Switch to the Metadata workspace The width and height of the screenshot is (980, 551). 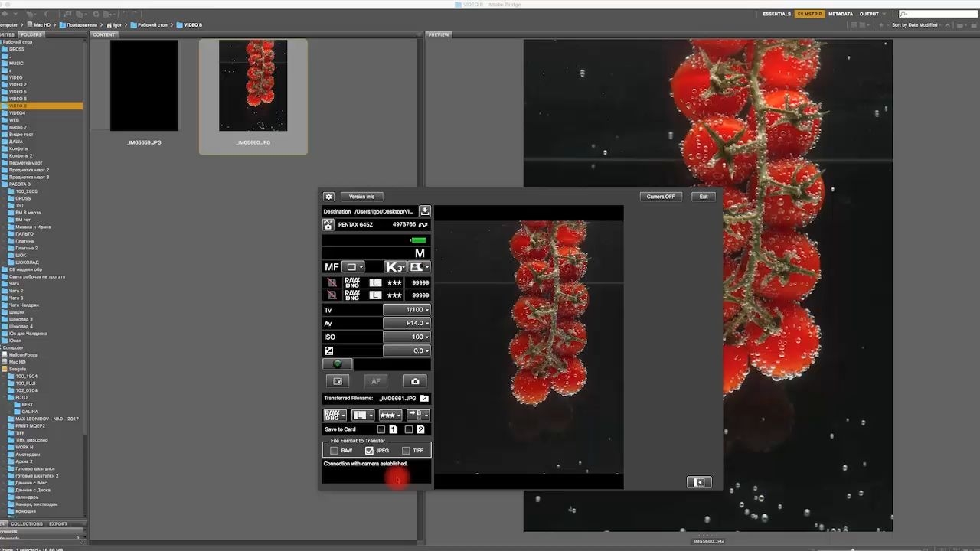[x=841, y=14]
